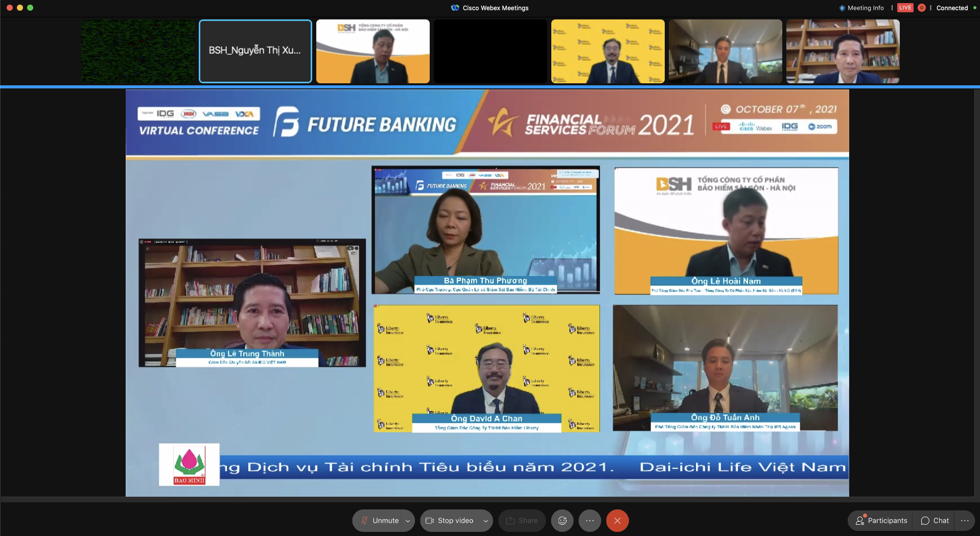The width and height of the screenshot is (980, 536).
Task: Open the reactions smiley icon
Action: pos(563,521)
